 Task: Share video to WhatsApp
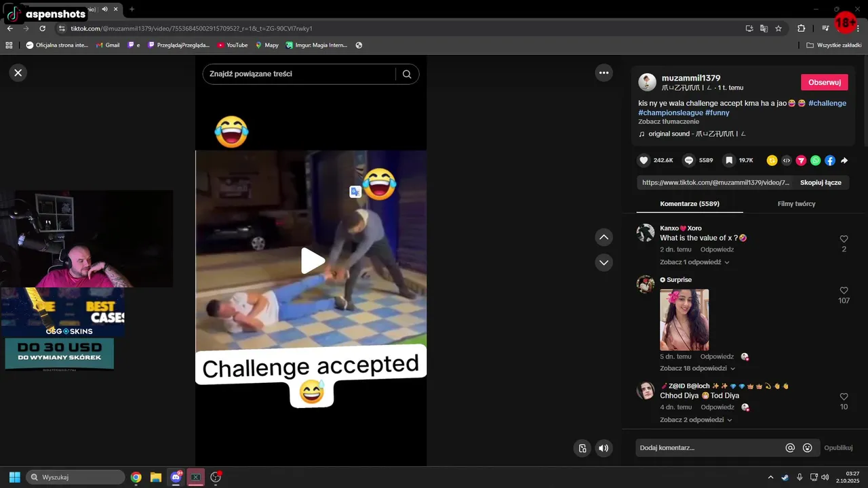pos(815,161)
